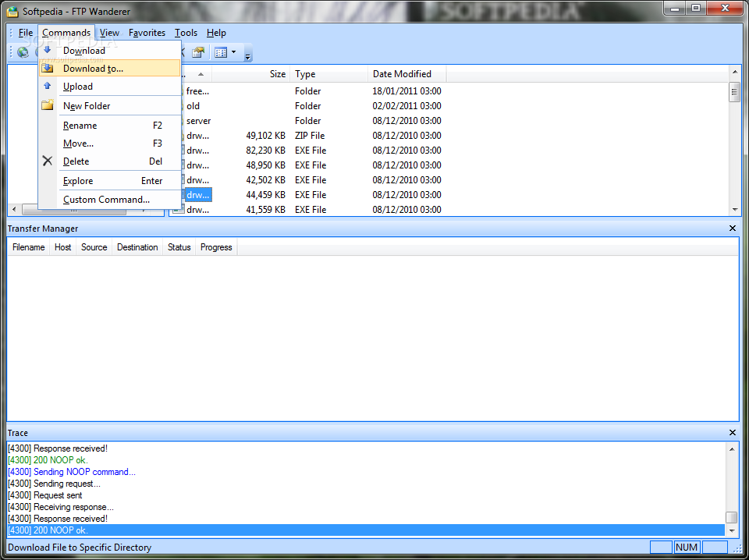Choose Explore from the Commands menu
This screenshot has height=560, width=749.
pyautogui.click(x=109, y=181)
